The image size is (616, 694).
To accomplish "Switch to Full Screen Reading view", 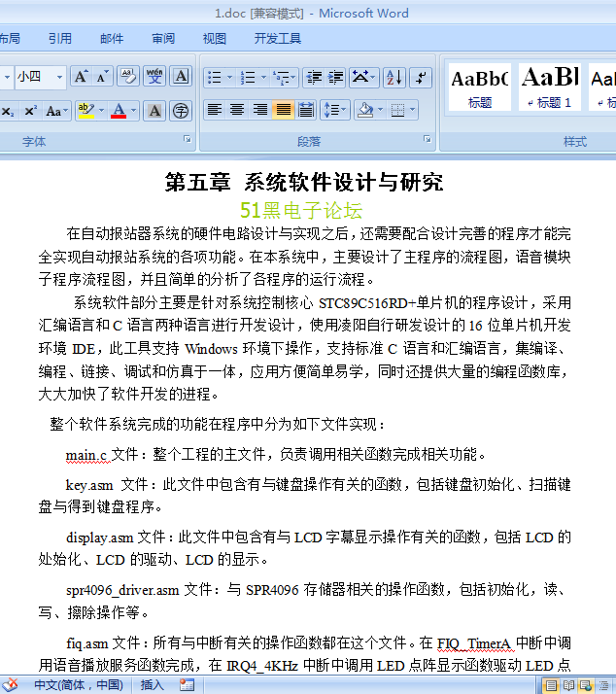I will pyautogui.click(x=568, y=685).
